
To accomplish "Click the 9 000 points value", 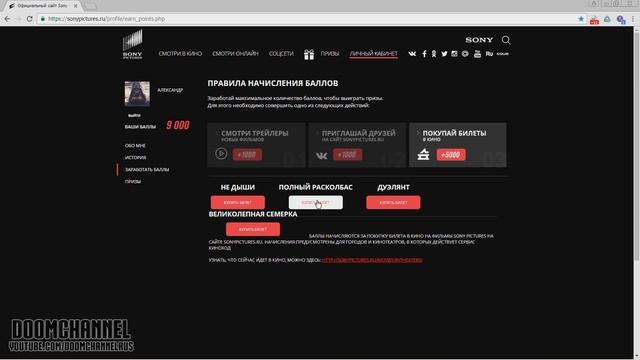I will [178, 125].
